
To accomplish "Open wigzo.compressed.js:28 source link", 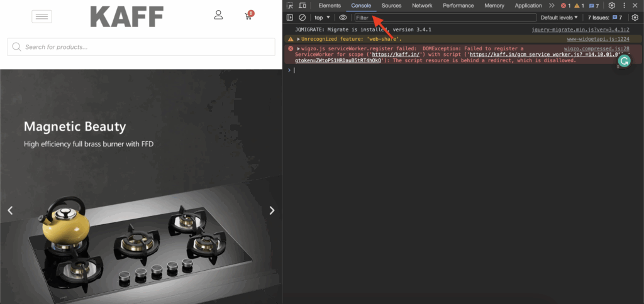I will 596,48.
